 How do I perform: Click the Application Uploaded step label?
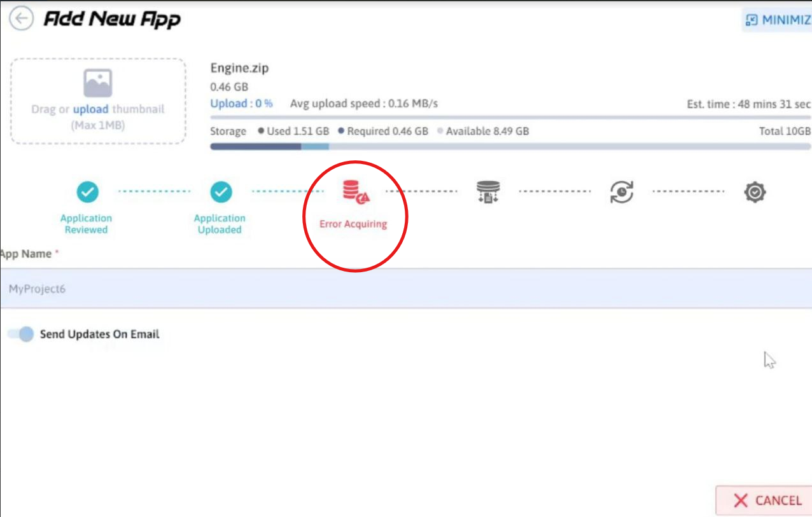click(x=220, y=224)
